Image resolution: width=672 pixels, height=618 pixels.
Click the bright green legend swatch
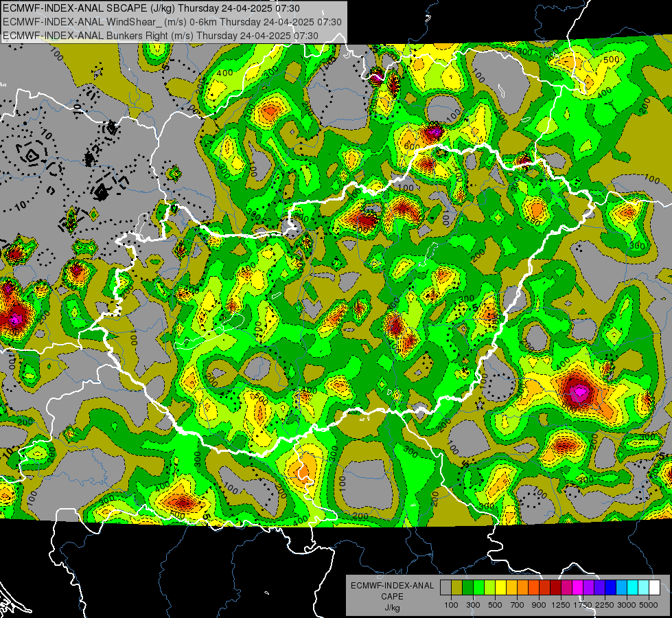coord(478,588)
